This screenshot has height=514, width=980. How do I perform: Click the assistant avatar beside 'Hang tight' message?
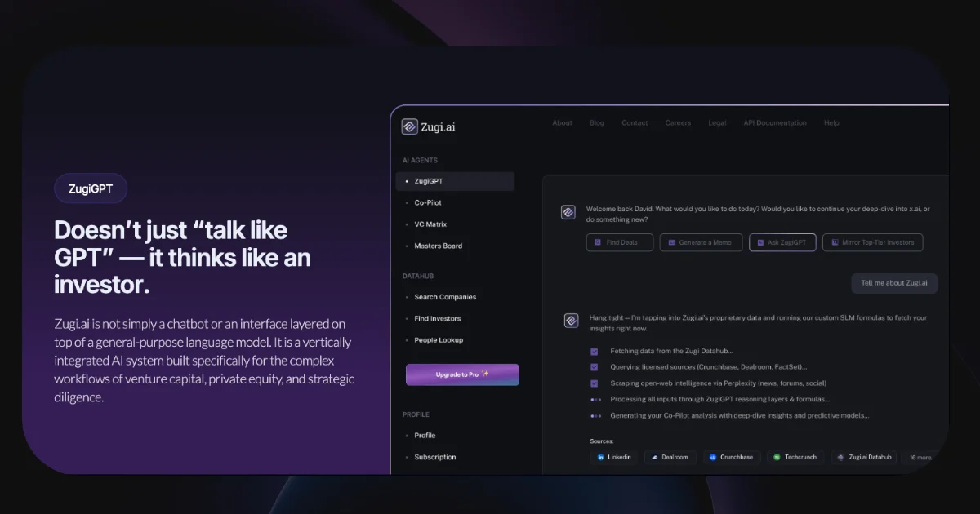(x=572, y=321)
